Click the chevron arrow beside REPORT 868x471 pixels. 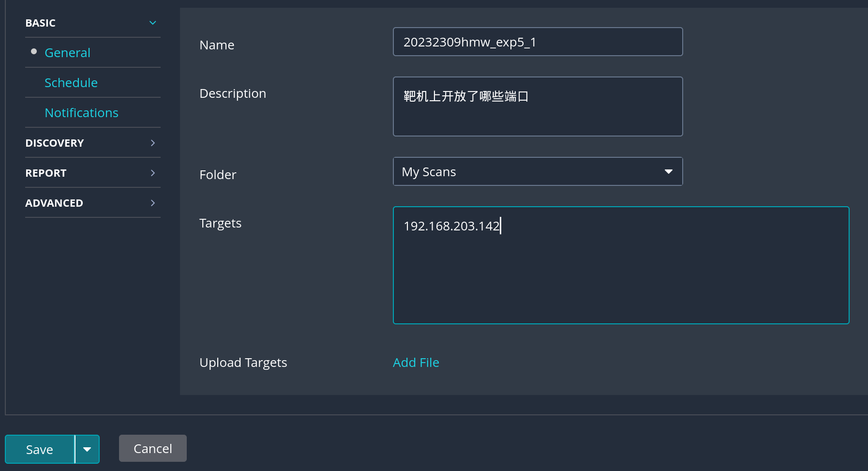click(x=152, y=173)
